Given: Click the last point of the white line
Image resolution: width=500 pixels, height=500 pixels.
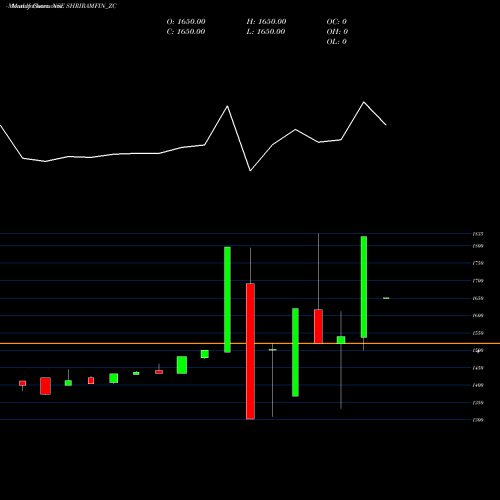Looking at the screenshot, I should pos(386,125).
